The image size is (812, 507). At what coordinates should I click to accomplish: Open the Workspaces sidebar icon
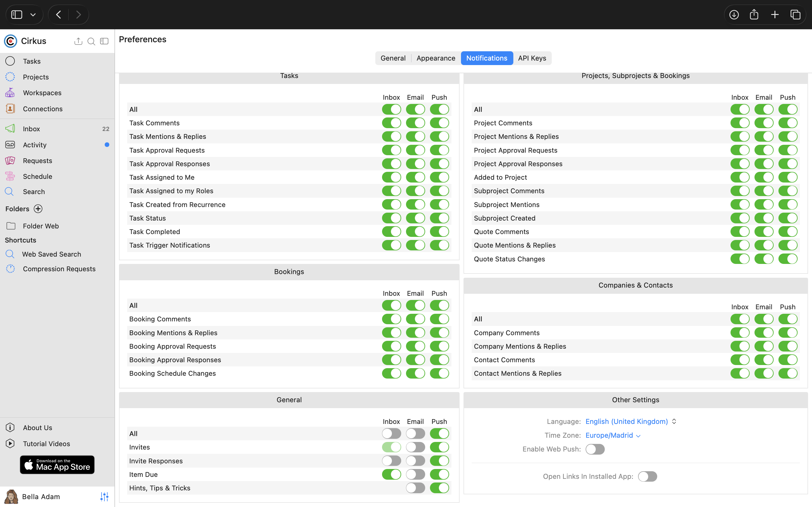click(10, 93)
